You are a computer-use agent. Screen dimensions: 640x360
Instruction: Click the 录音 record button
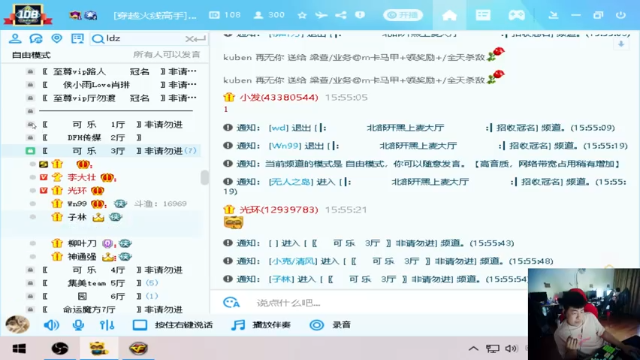point(330,325)
